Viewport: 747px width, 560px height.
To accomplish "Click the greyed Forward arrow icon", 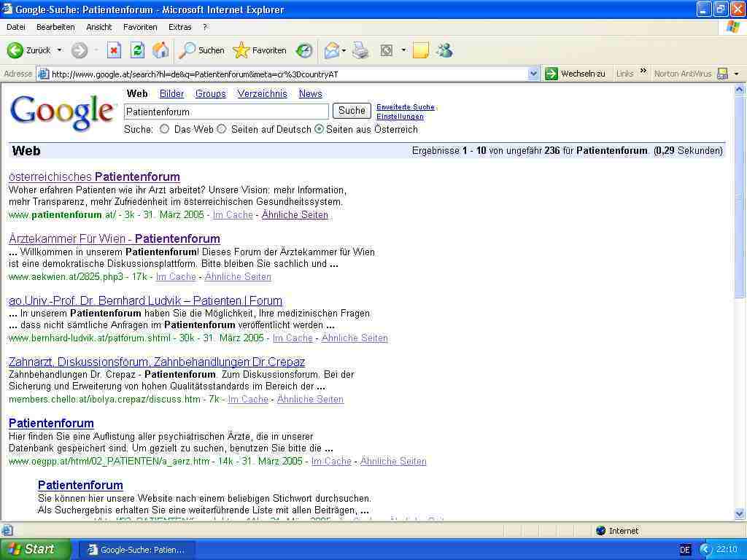I will click(x=79, y=50).
